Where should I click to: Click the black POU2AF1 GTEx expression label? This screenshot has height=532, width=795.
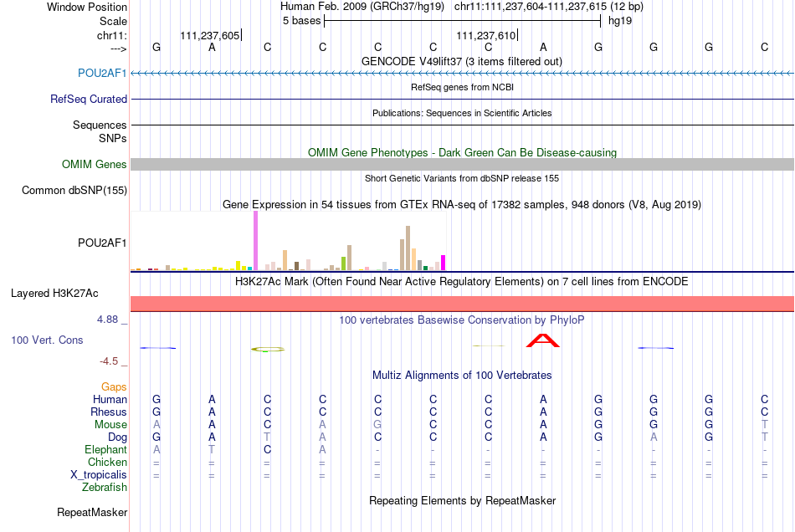click(102, 243)
